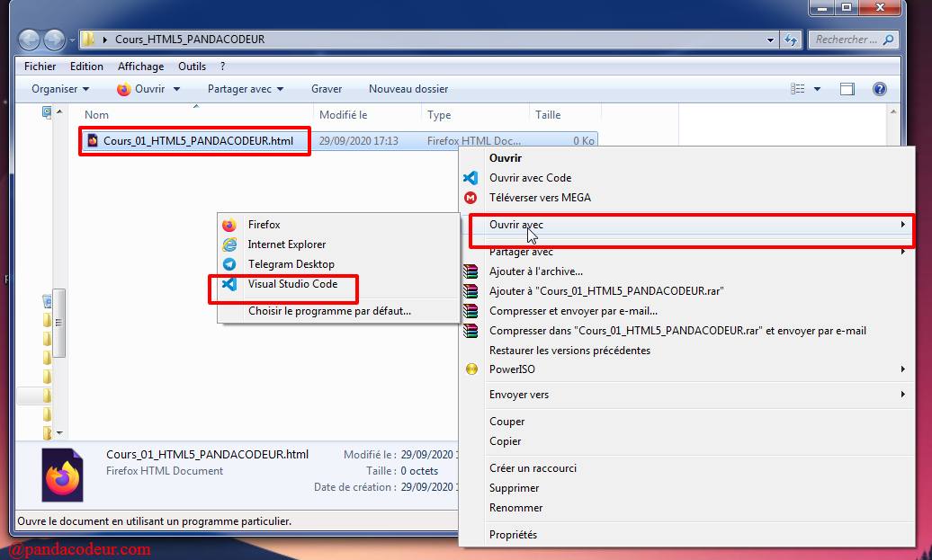Select Couper in the context menu
This screenshot has width=932, height=560.
pos(507,422)
